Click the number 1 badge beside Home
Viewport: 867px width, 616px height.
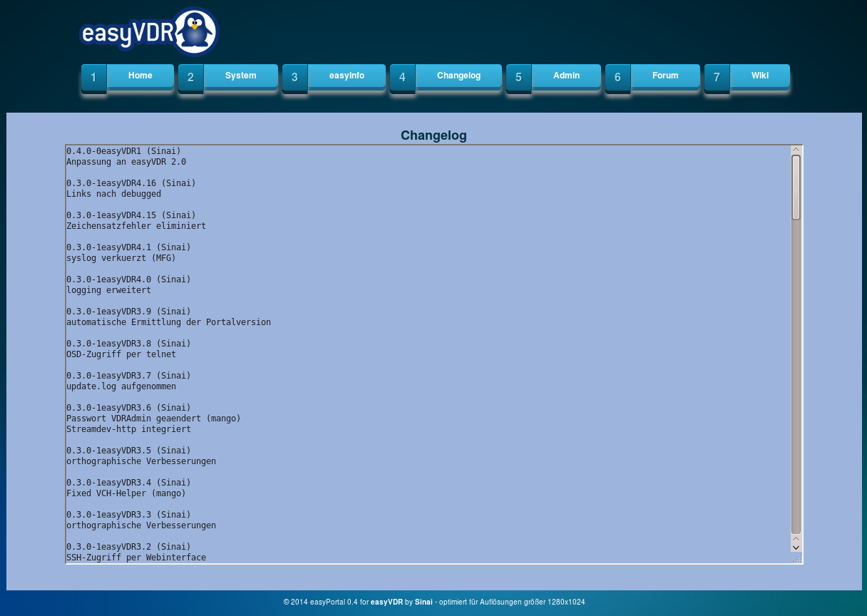[93, 77]
